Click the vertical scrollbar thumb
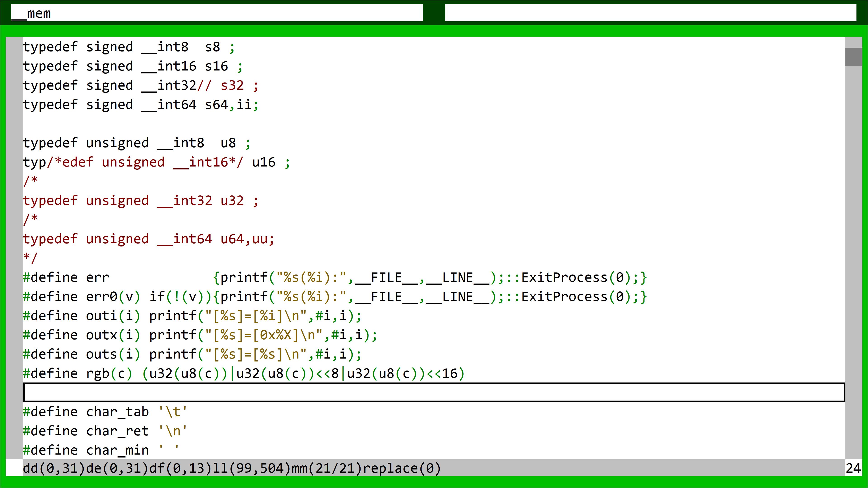The image size is (868, 488). tap(853, 56)
